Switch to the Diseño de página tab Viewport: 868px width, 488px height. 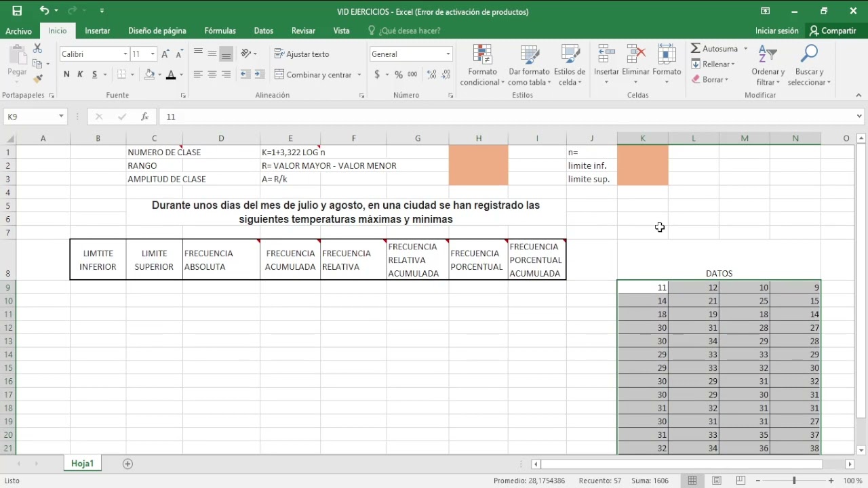point(157,30)
